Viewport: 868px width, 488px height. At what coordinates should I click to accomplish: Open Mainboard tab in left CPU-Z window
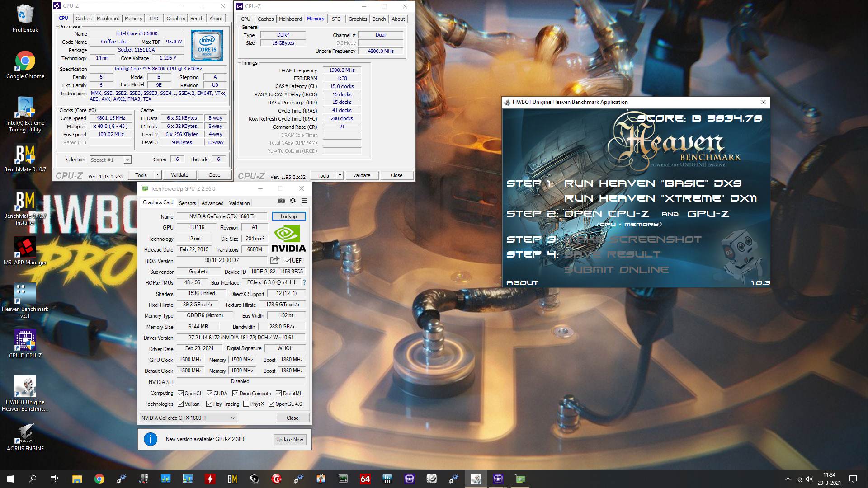(108, 19)
